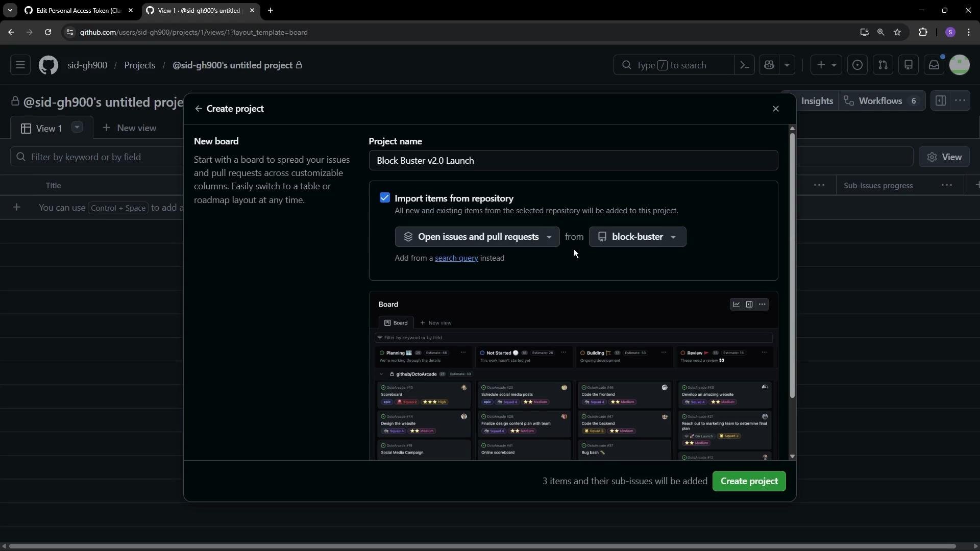Open Sub-issues progress column options ellipsis
980x551 pixels.
(947, 186)
